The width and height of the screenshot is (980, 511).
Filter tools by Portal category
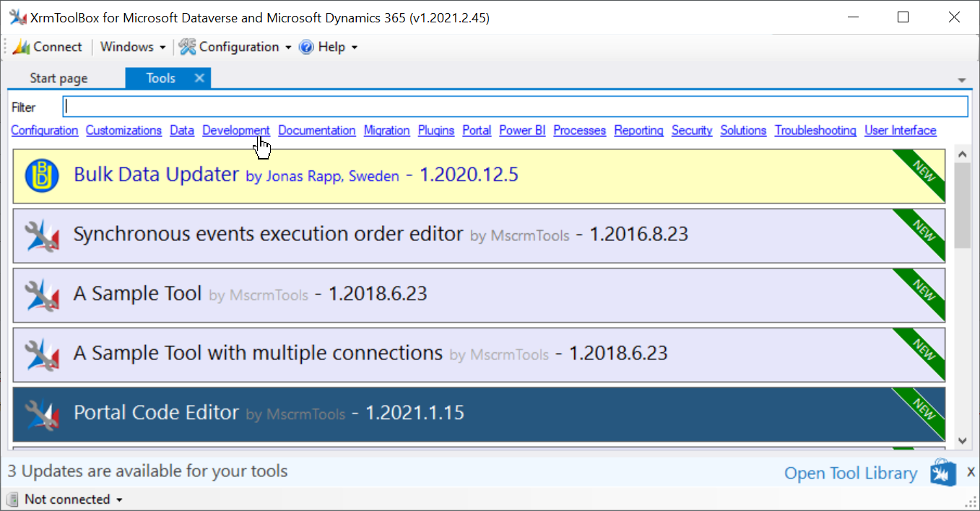tap(477, 131)
